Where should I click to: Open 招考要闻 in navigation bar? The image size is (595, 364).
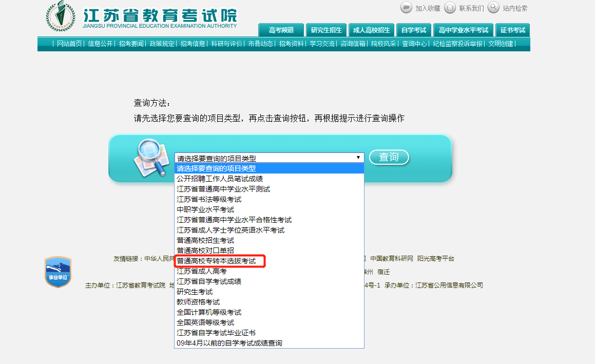[131, 44]
